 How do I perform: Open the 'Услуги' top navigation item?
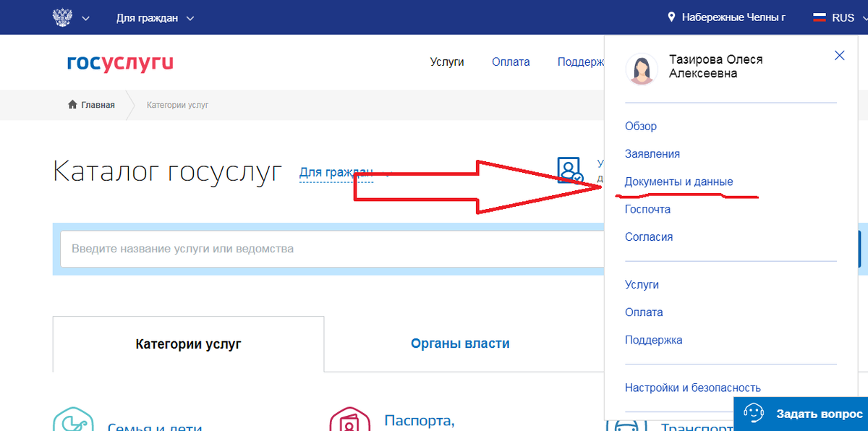(x=447, y=62)
